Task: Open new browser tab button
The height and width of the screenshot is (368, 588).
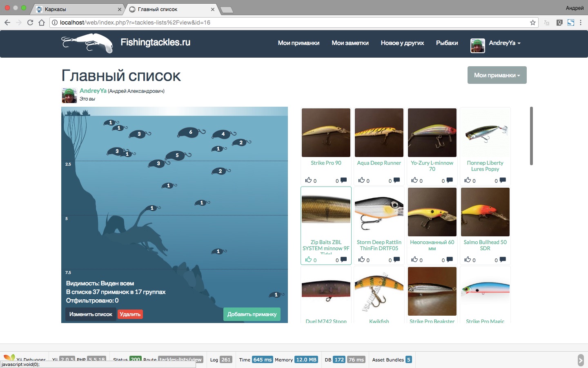Action: (227, 10)
